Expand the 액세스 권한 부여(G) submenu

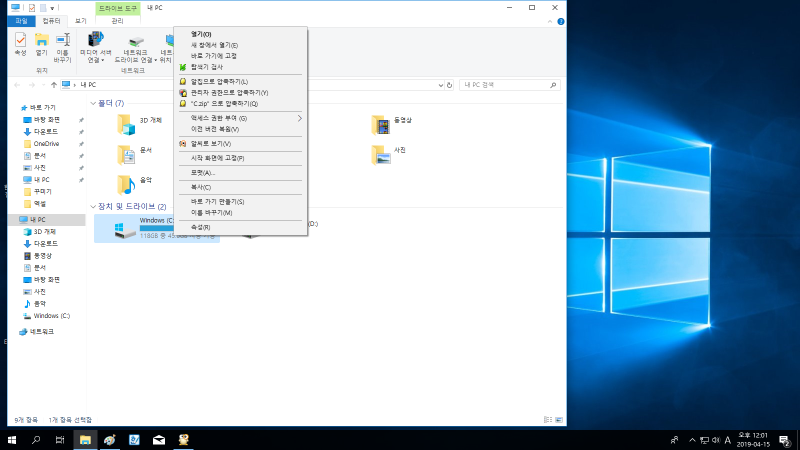pos(240,118)
